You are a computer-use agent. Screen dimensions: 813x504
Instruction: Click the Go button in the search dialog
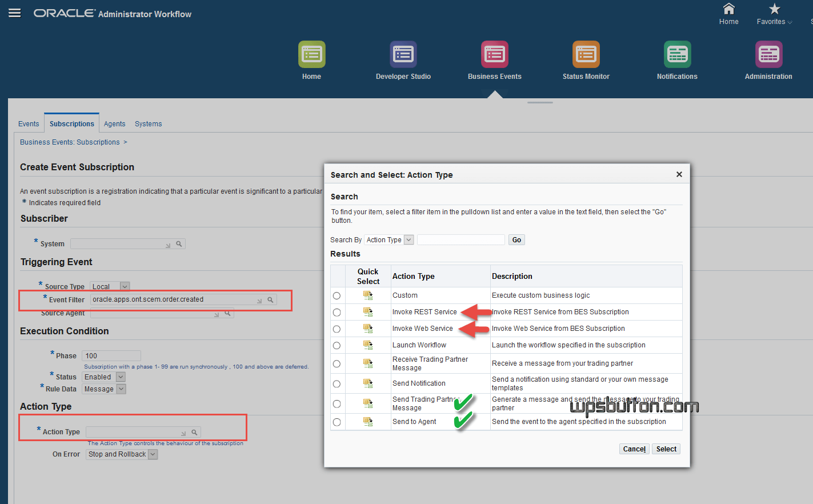tap(516, 239)
